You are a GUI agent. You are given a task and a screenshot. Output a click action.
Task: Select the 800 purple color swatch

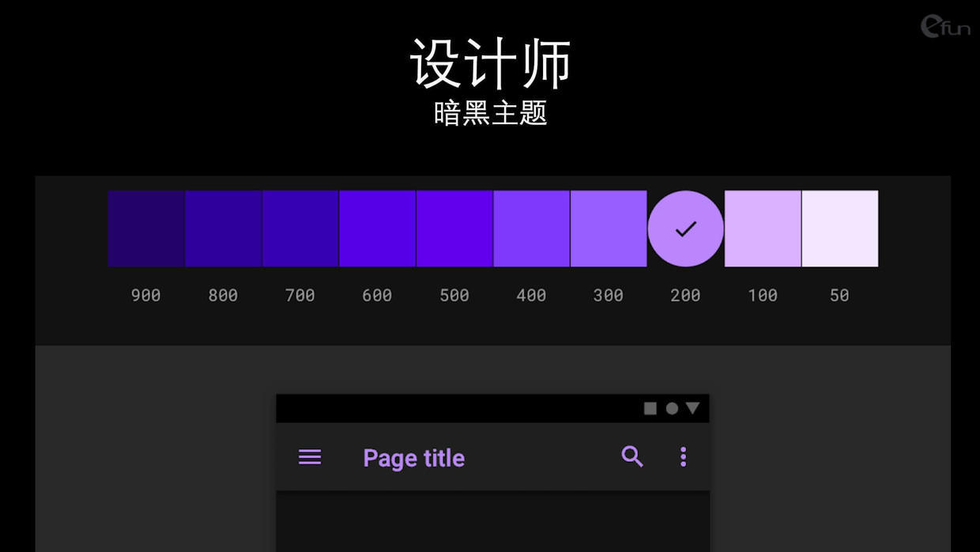224,229
